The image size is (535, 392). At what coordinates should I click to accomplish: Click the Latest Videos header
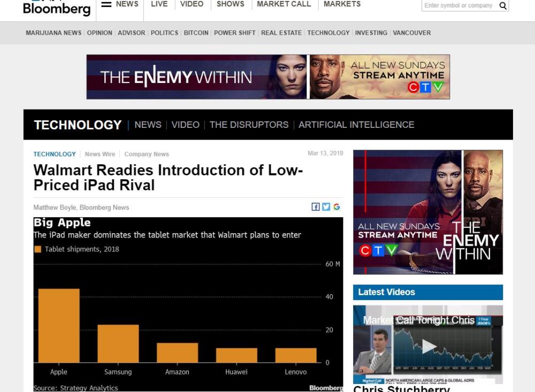428,292
